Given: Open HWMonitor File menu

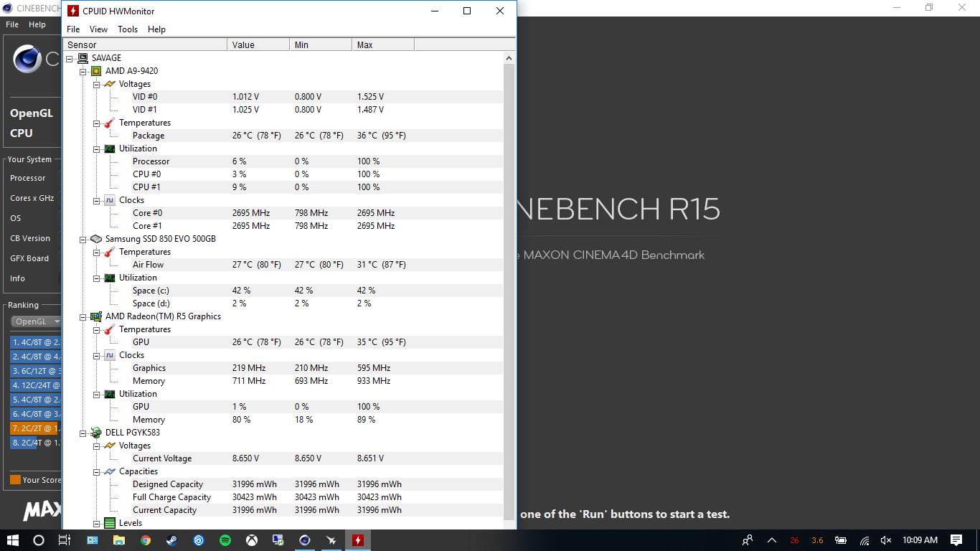Looking at the screenshot, I should click(73, 29).
